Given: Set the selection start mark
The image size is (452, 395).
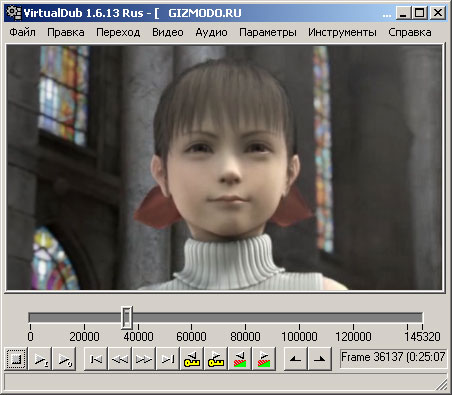Looking at the screenshot, I should coord(295,359).
